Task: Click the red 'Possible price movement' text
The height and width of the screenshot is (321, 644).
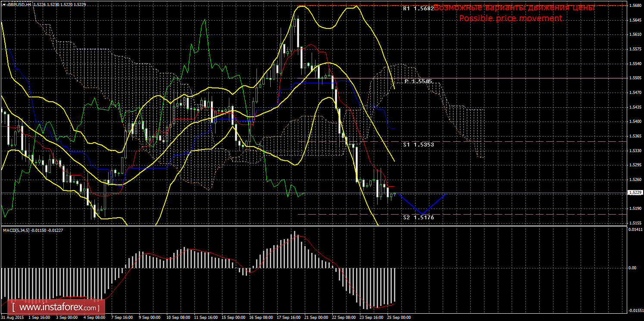Action: [510, 18]
